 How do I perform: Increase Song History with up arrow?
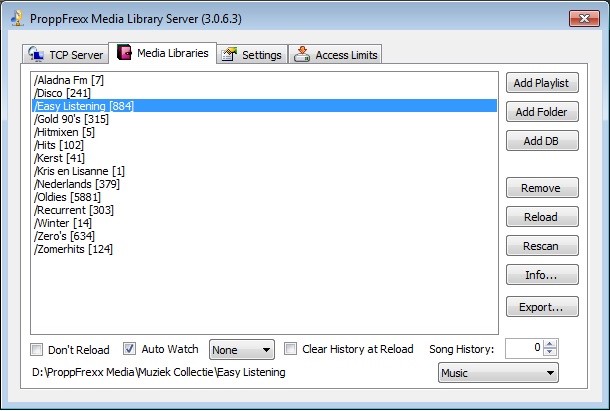point(550,344)
